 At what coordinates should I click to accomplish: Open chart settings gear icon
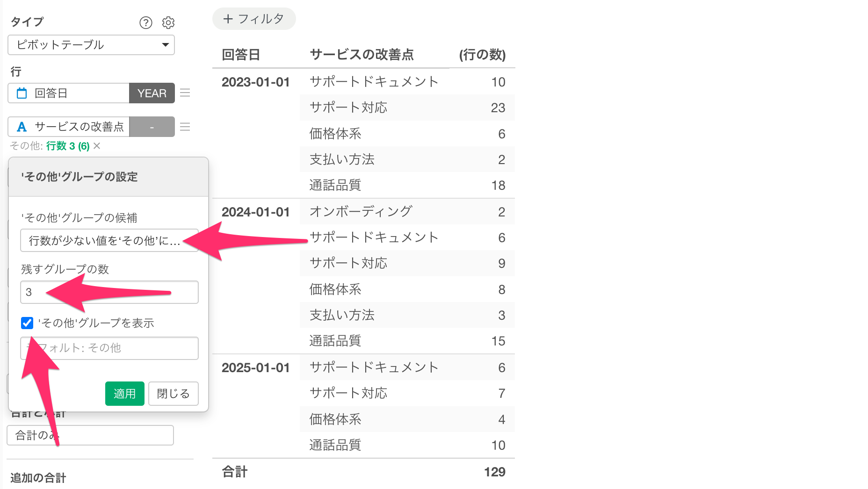point(168,22)
